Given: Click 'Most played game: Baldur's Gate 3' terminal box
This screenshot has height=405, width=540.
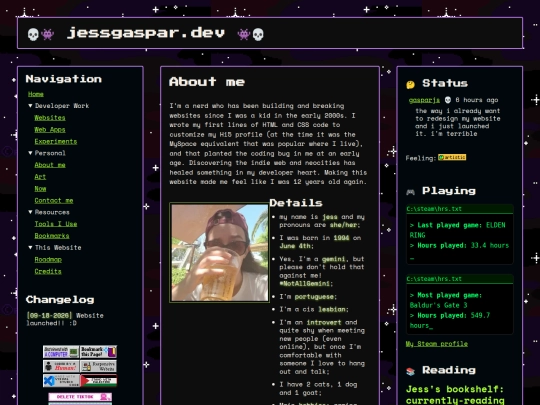Looking at the screenshot, I should 460,304.
